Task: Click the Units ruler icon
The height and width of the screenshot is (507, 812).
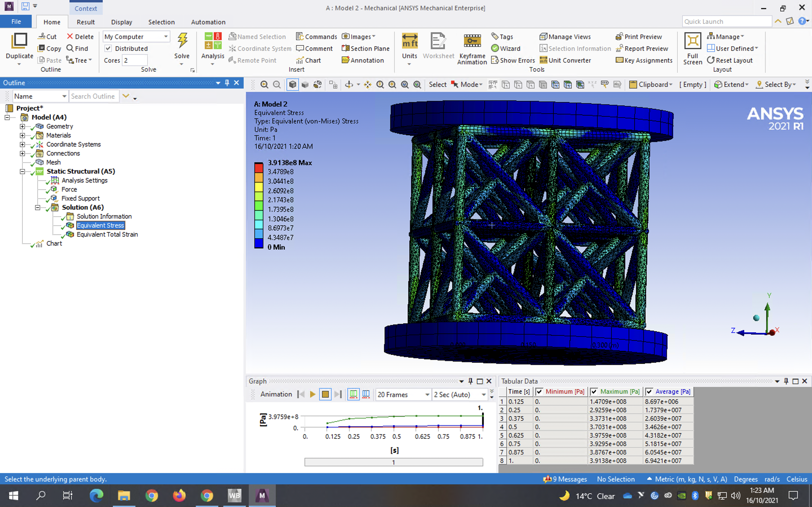Action: point(409,41)
